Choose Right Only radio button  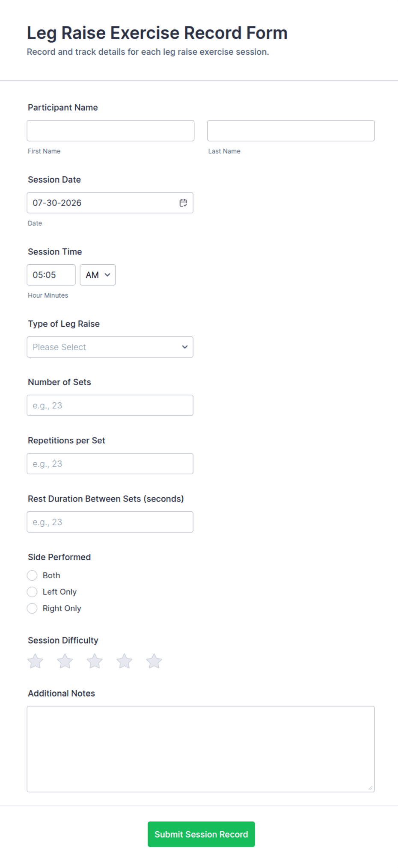[x=32, y=608]
